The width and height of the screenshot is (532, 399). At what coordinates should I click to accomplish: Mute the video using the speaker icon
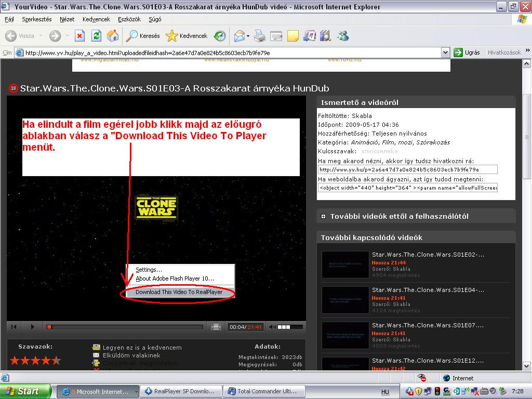click(272, 327)
